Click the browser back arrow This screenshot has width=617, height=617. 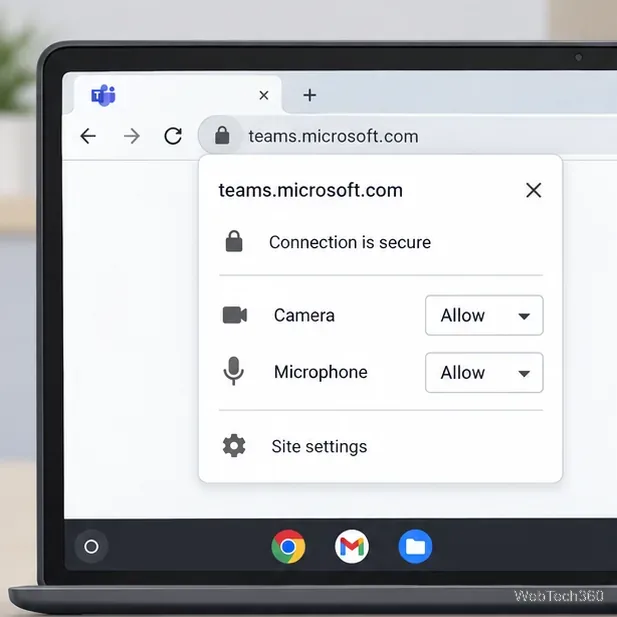(x=88, y=137)
